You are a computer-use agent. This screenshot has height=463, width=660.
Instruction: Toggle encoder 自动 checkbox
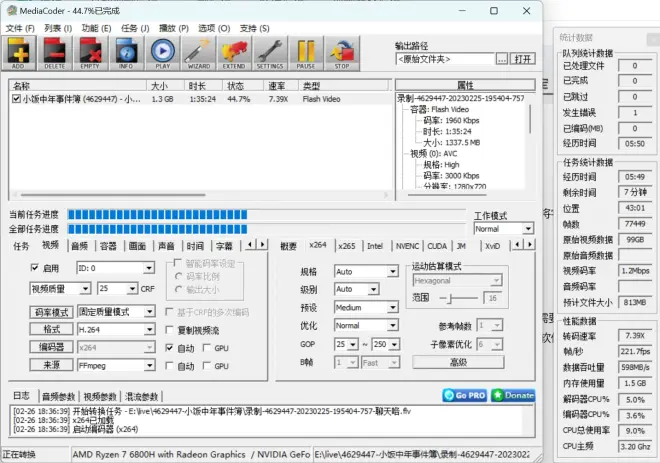170,348
